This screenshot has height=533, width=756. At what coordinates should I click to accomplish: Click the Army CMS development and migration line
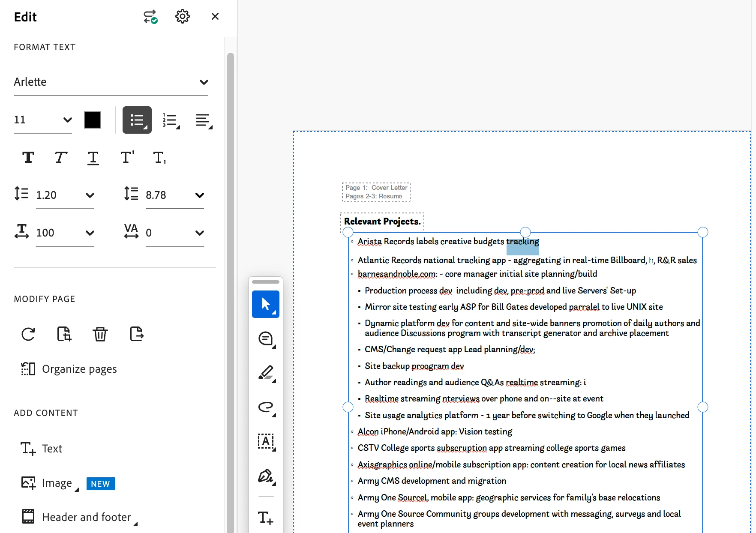(x=432, y=481)
